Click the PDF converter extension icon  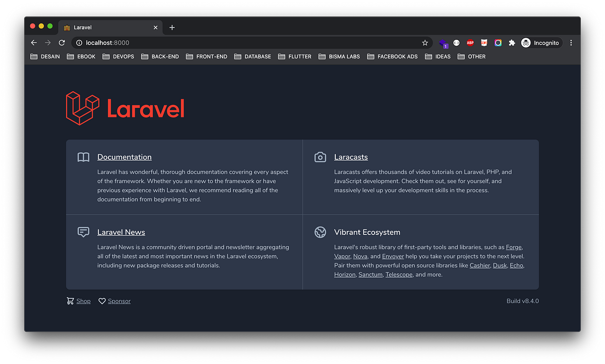[484, 43]
